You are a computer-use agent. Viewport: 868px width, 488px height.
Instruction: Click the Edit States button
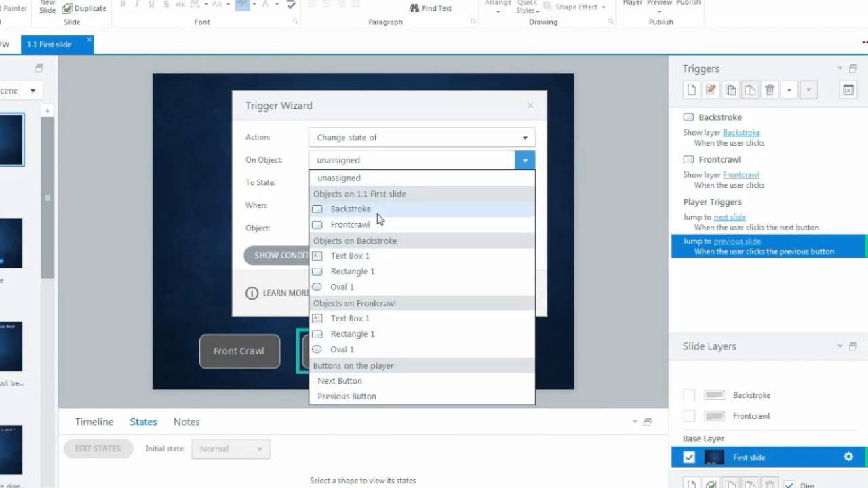click(98, 449)
